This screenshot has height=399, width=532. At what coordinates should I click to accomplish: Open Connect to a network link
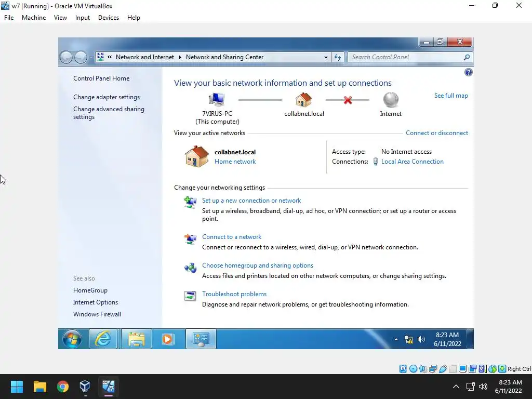click(232, 237)
